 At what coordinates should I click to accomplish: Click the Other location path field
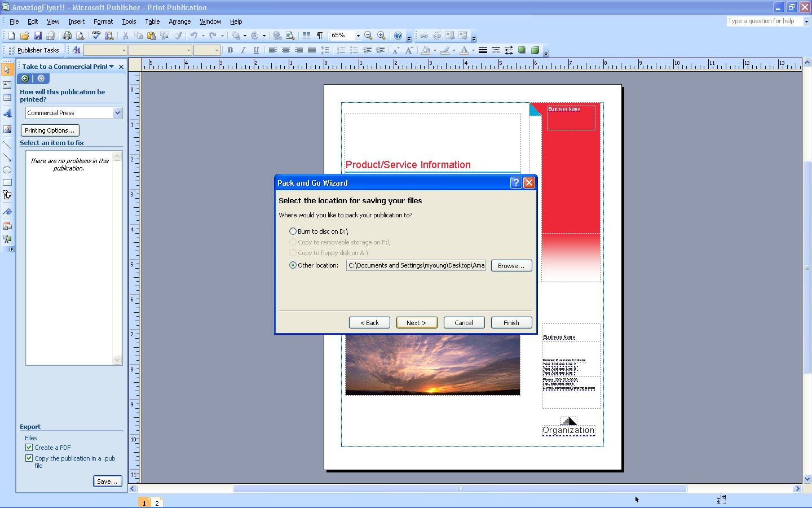coord(416,265)
